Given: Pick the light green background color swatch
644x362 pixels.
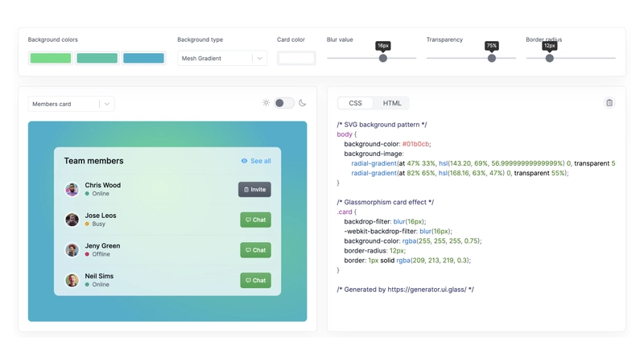Looking at the screenshot, I should (51, 58).
